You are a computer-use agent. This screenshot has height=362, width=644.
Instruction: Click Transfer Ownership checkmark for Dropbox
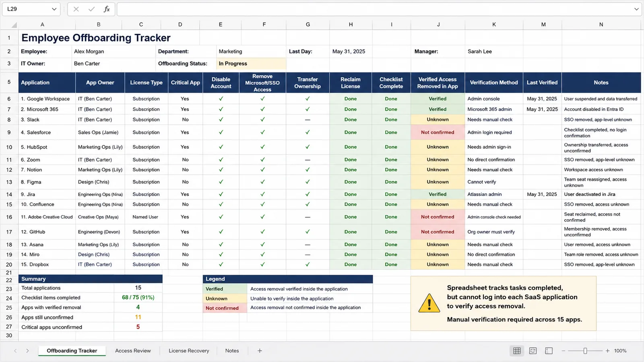click(308, 265)
